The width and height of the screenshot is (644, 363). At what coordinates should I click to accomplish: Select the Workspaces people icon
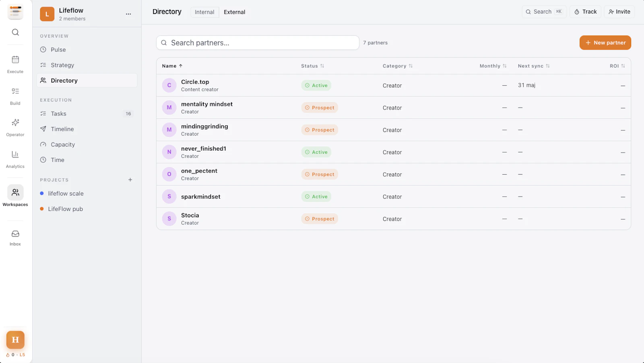pos(15,192)
